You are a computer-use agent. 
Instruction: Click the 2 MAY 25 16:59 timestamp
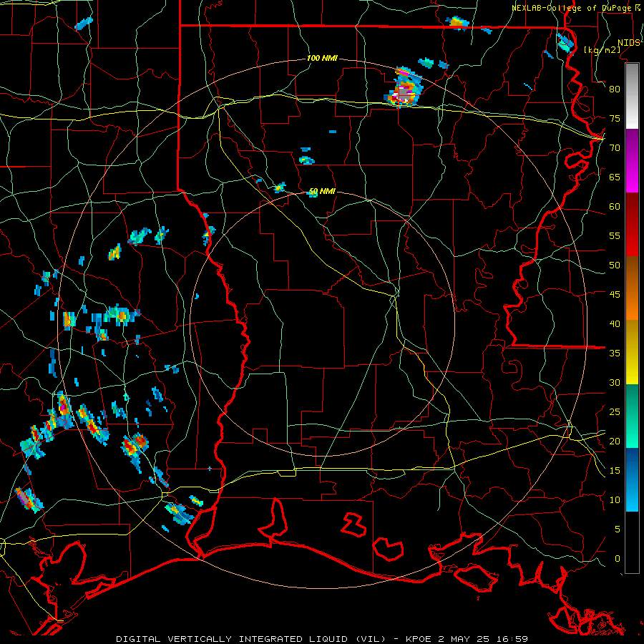[482, 639]
